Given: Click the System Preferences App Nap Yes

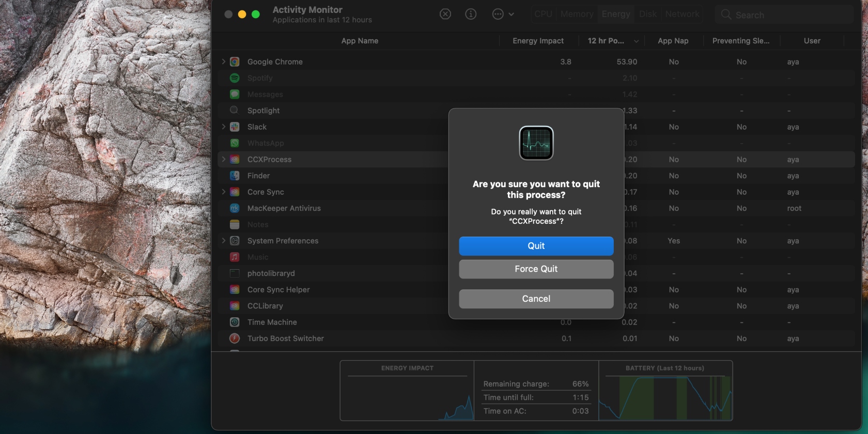Looking at the screenshot, I should click(673, 241).
